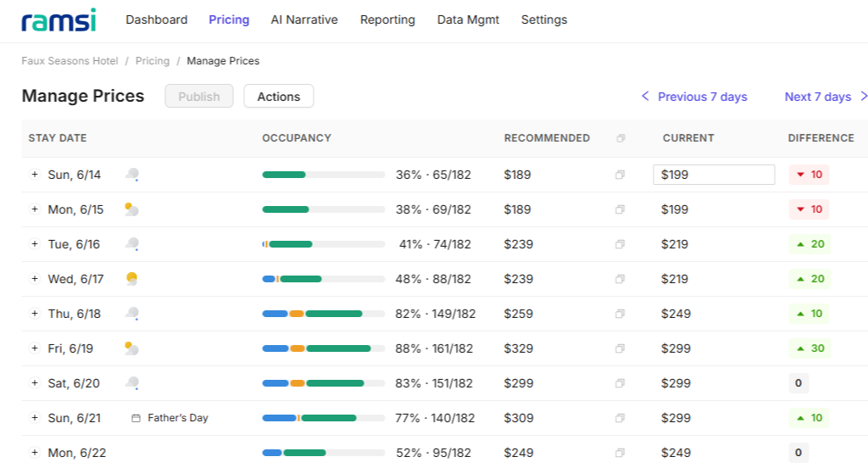The image size is (868, 468).
Task: Go to Next 7 days
Action: pos(825,97)
